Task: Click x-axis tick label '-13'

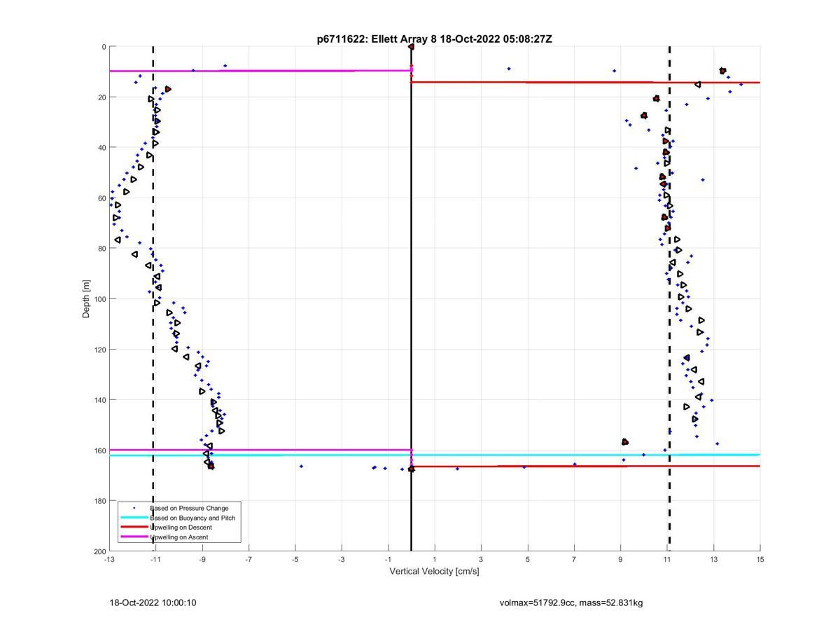Action: click(109, 560)
